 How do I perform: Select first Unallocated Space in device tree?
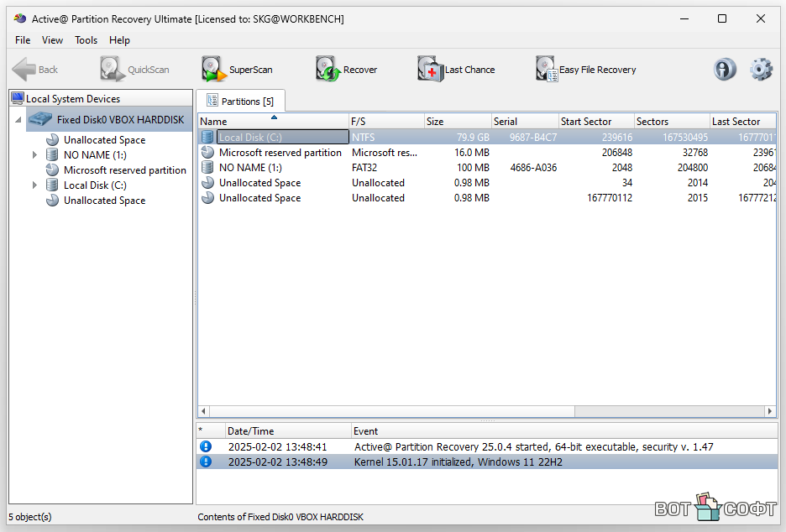(x=104, y=140)
